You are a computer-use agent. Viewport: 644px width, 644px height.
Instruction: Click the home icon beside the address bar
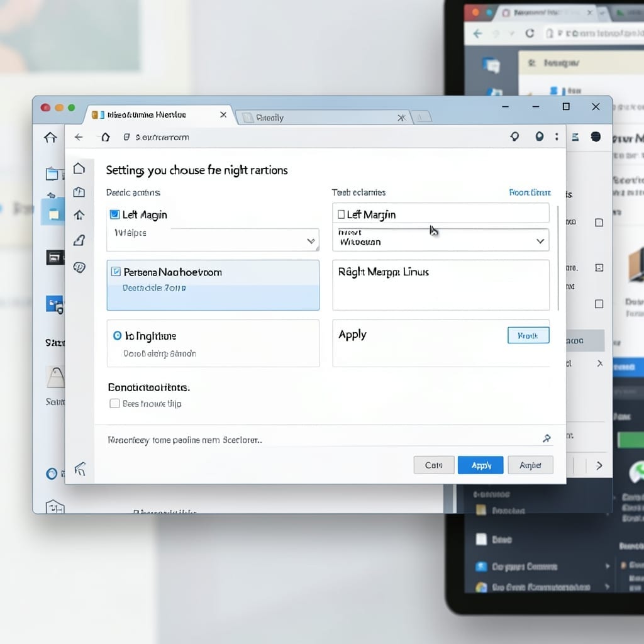tap(106, 137)
